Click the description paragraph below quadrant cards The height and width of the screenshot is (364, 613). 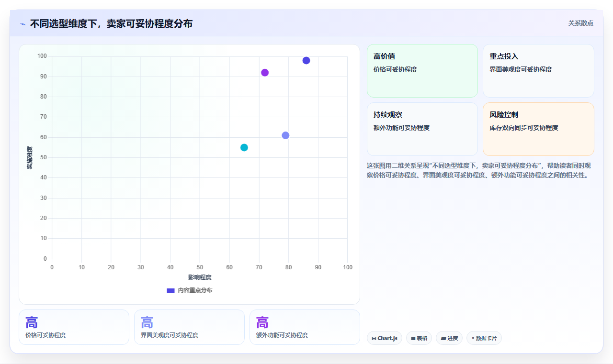click(x=480, y=170)
